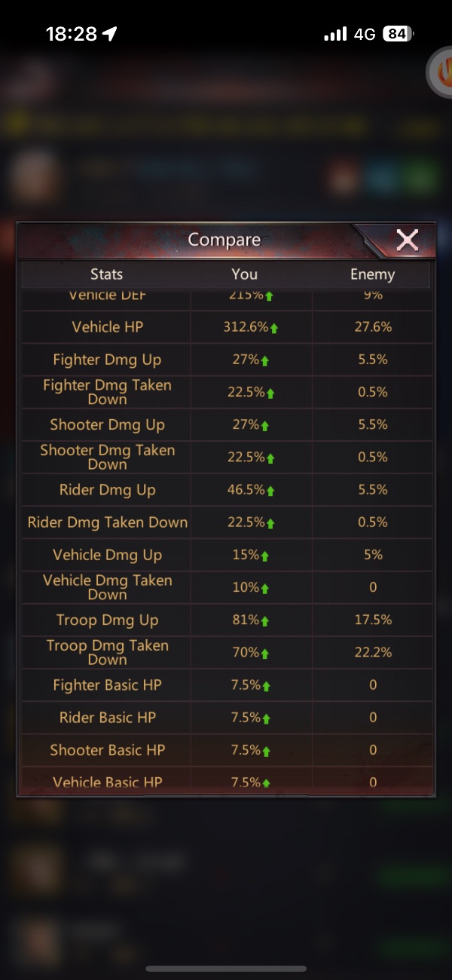This screenshot has height=980, width=452.
Task: Select the Stats column header
Action: pos(106,274)
